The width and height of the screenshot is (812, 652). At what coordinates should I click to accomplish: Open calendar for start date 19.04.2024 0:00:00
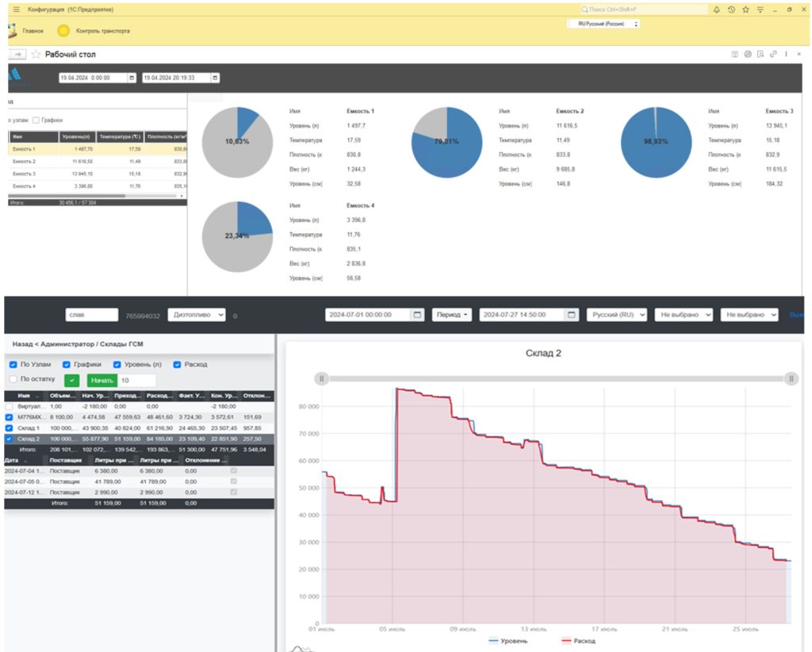pyautogui.click(x=132, y=78)
